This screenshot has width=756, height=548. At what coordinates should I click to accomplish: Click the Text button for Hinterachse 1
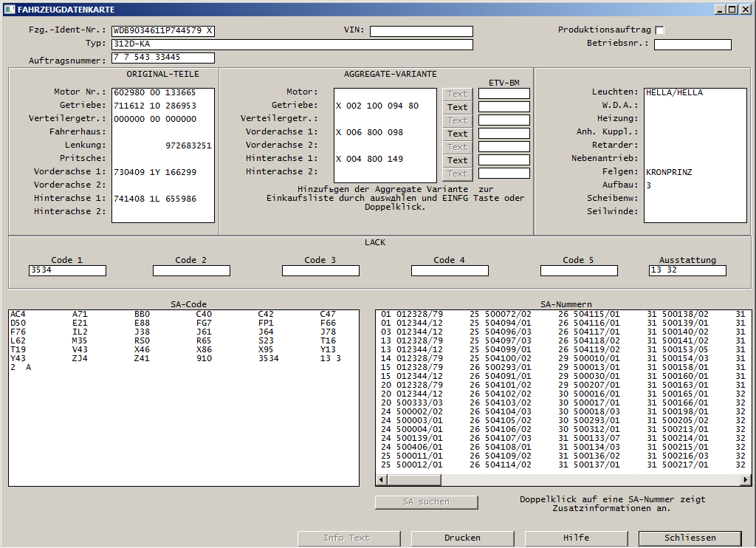click(457, 160)
